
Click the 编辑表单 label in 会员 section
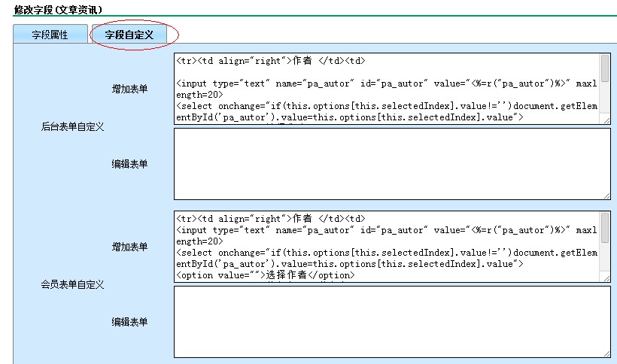pos(130,322)
